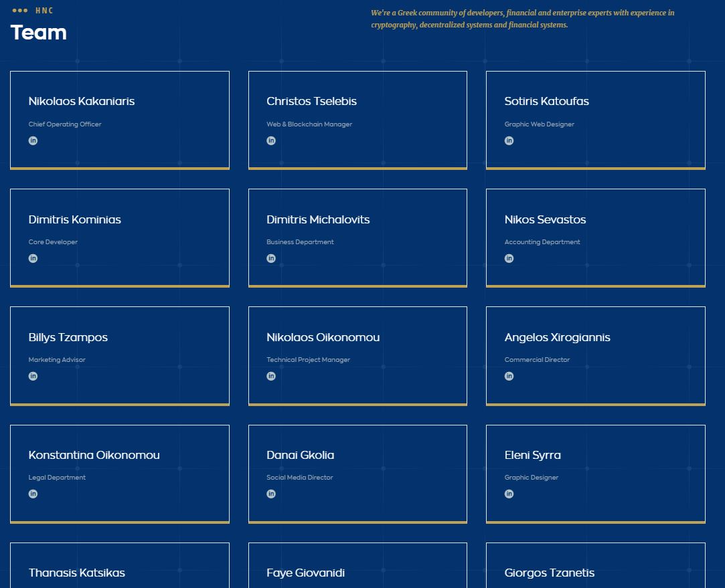Open Nikolaos Kakaniaris's LinkedIn icon
This screenshot has height=588, width=725.
(33, 140)
